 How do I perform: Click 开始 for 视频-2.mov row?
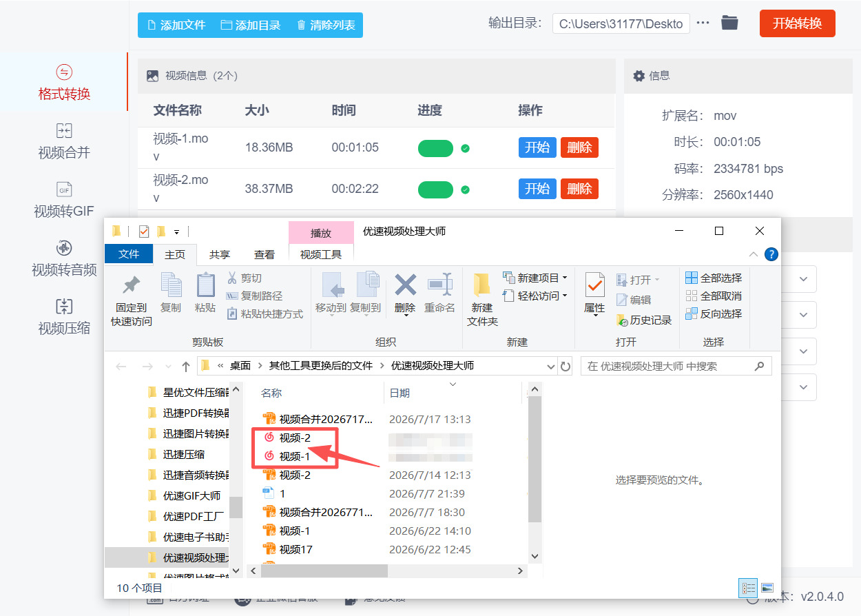pos(537,189)
